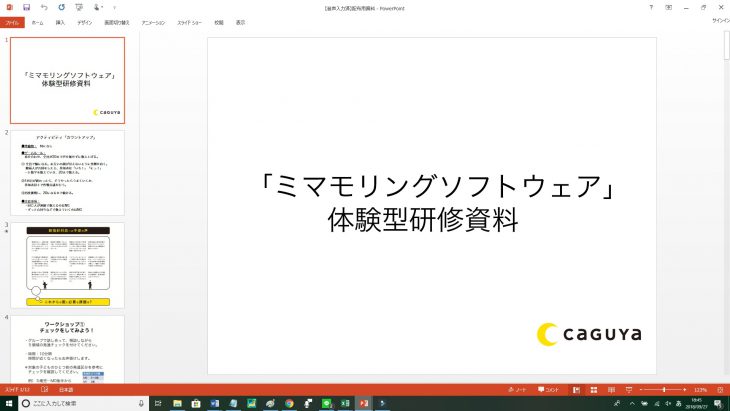
Task: Click the slide title ミマモリングソフトウェア text
Action: pos(437,186)
